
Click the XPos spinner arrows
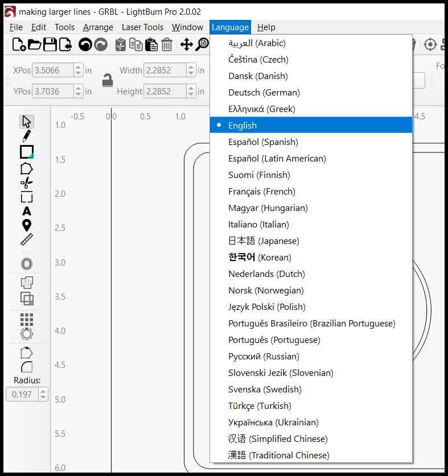78,71
